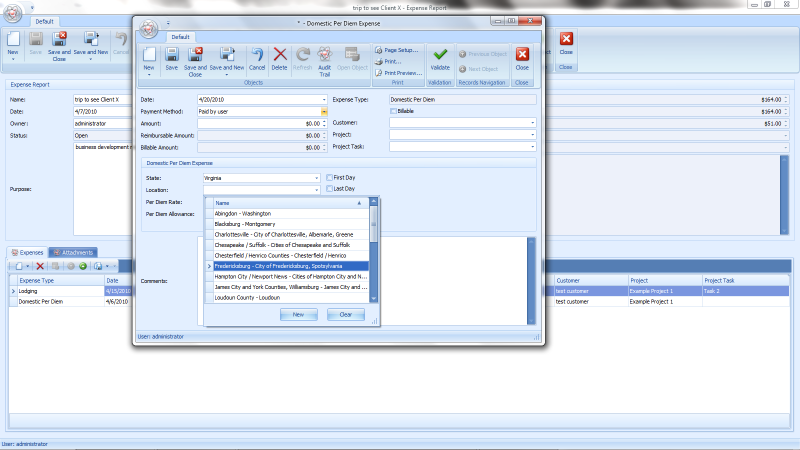800x450 pixels.
Task: Click the Save icon in dialog ribbon
Action: pos(172,59)
